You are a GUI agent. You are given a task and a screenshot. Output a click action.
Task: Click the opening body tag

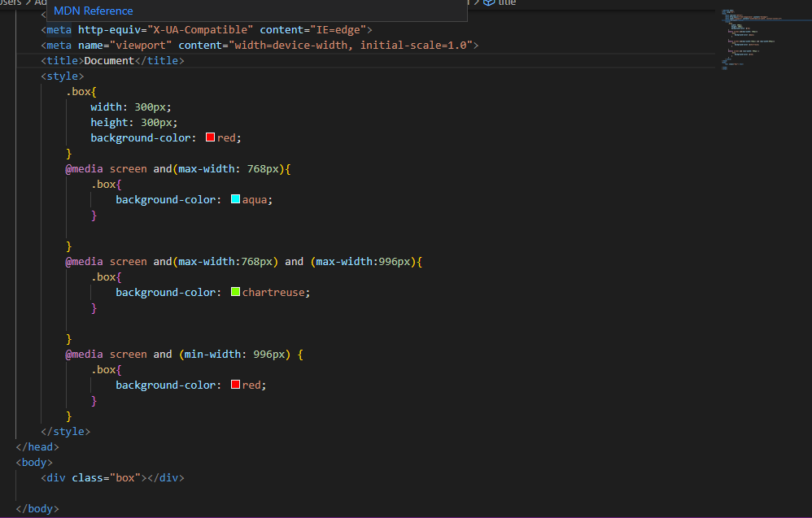tap(34, 463)
